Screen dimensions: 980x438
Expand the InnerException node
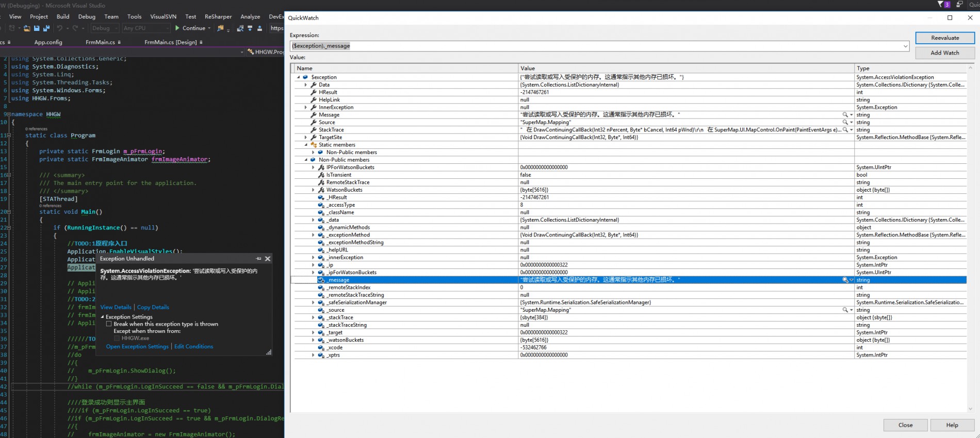click(305, 107)
